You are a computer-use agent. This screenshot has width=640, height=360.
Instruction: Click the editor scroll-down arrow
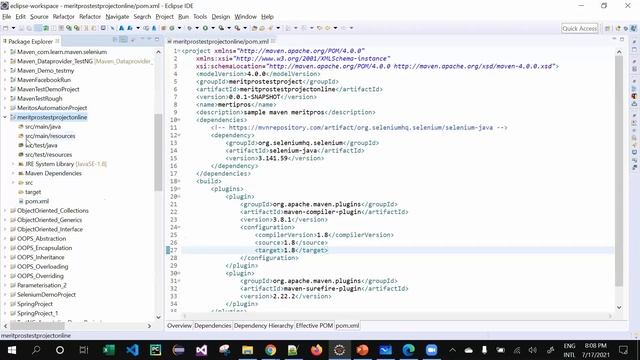[x=619, y=307]
